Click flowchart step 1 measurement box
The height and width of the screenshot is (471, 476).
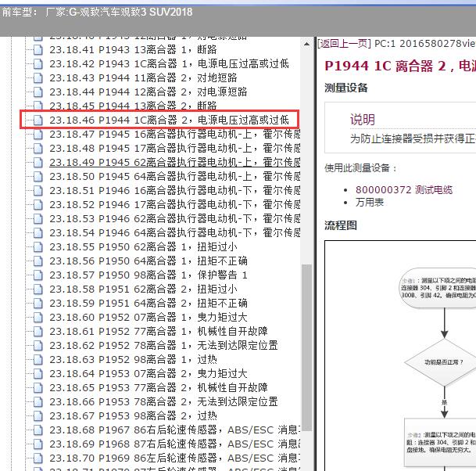click(x=438, y=287)
